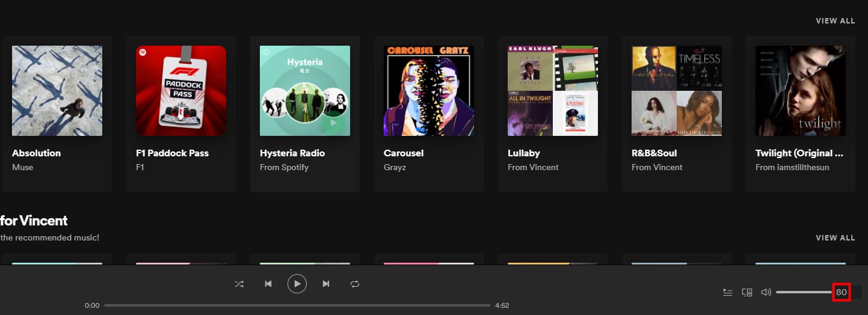
Task: Click the R&B&Soul title text
Action: pyautogui.click(x=654, y=153)
